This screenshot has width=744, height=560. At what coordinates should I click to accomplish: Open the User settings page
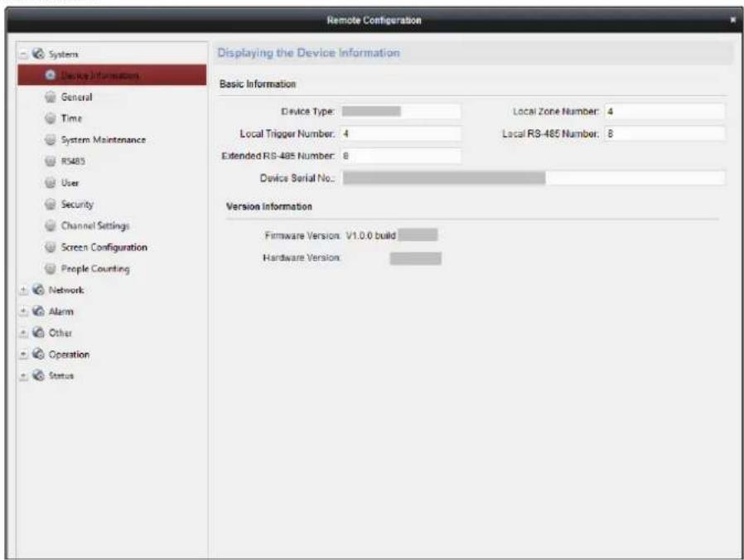70,183
